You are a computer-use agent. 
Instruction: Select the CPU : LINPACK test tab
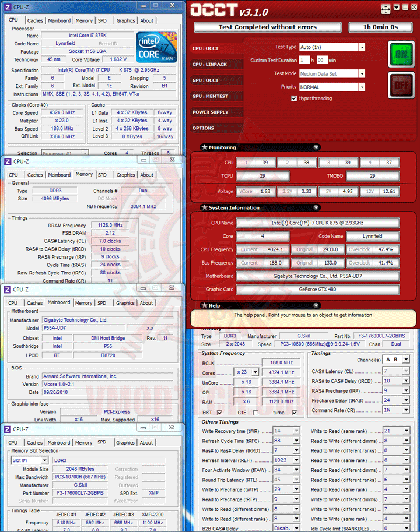pyautogui.click(x=216, y=64)
